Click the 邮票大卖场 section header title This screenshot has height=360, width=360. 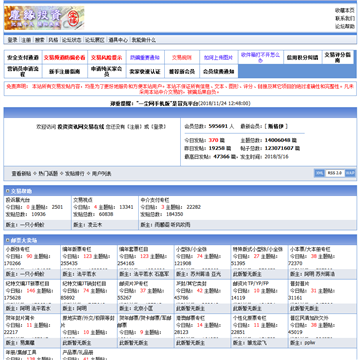coord(24,240)
